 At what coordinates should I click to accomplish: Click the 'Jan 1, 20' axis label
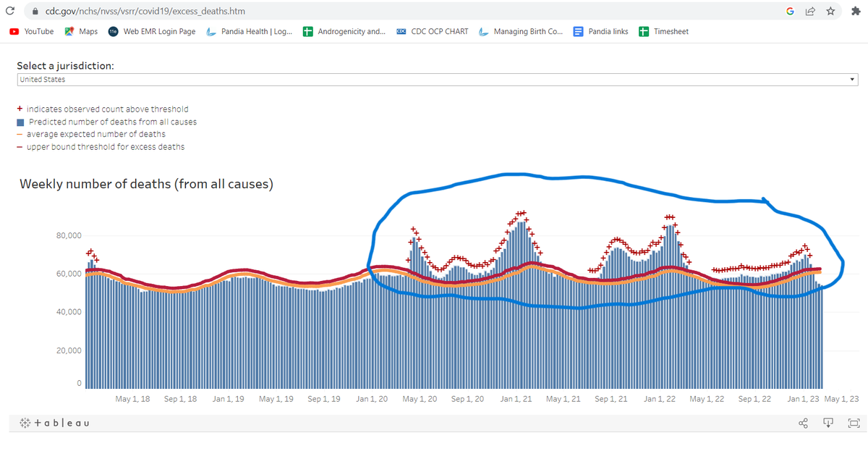(x=372, y=399)
